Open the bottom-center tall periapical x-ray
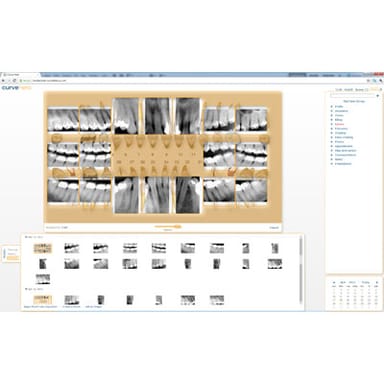Viewport: 384px width, 384px height. pos(157,195)
